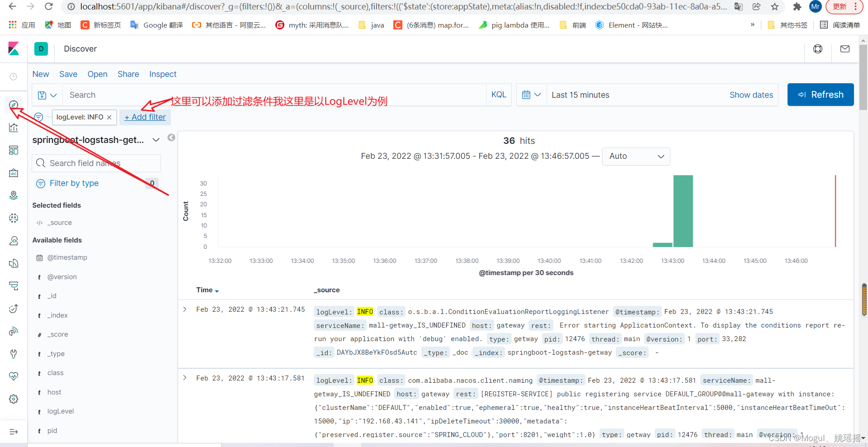
Task: Open the change all filters icon
Action: [39, 117]
